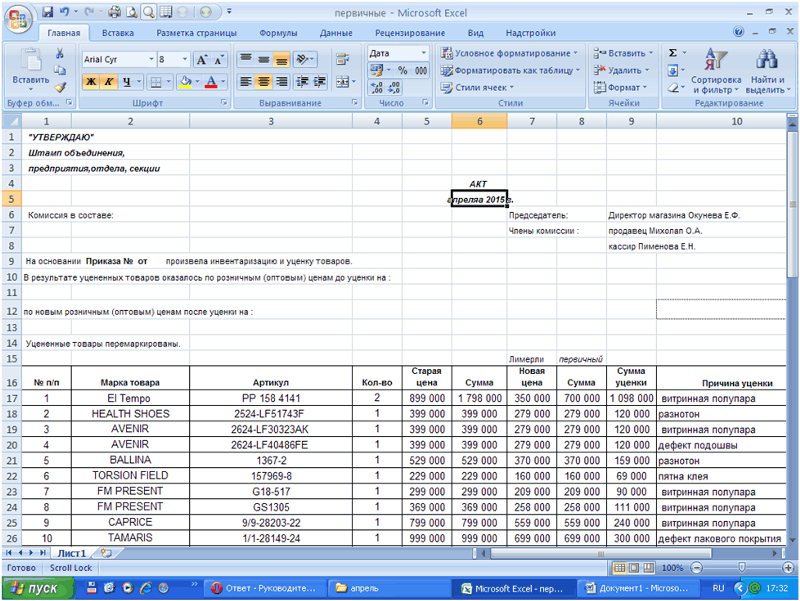Toggle top vertical alignment
The image size is (800, 601).
(246, 60)
